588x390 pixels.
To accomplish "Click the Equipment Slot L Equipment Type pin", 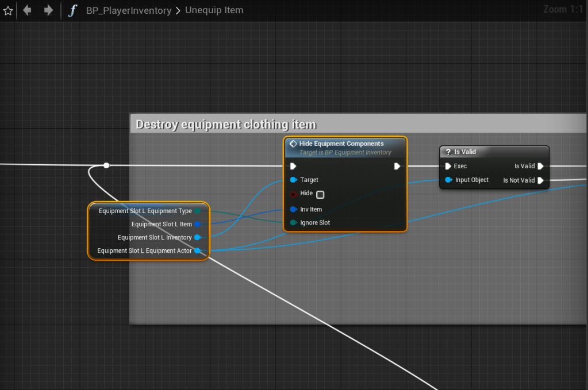I will click(197, 211).
